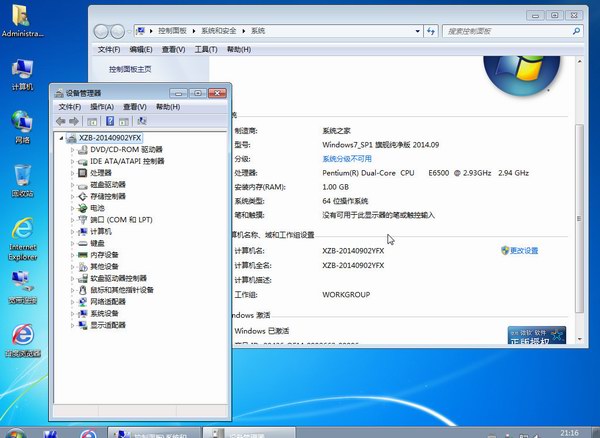600x438 pixels.
Task: Open the 回收站 recycle bin desktop icon
Action: tap(22, 181)
